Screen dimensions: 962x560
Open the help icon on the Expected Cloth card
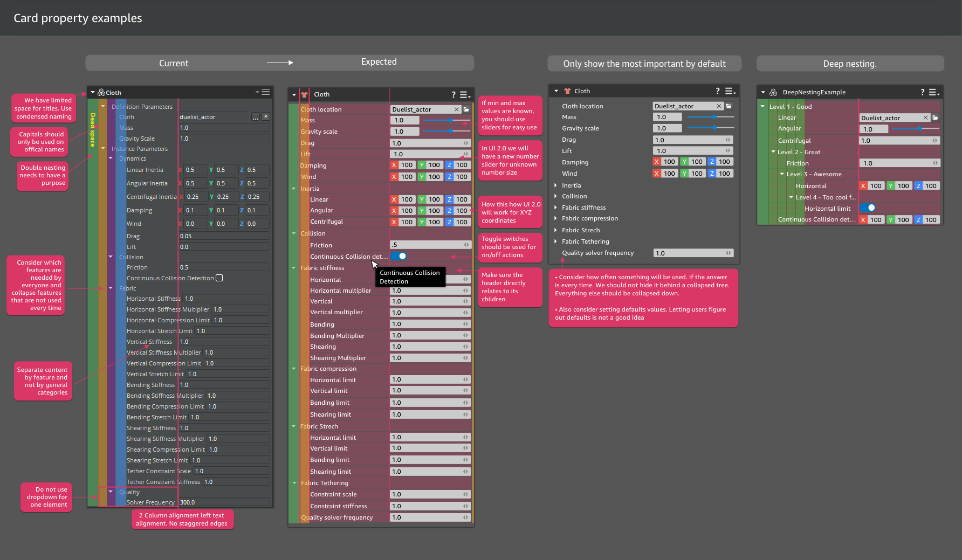point(453,94)
